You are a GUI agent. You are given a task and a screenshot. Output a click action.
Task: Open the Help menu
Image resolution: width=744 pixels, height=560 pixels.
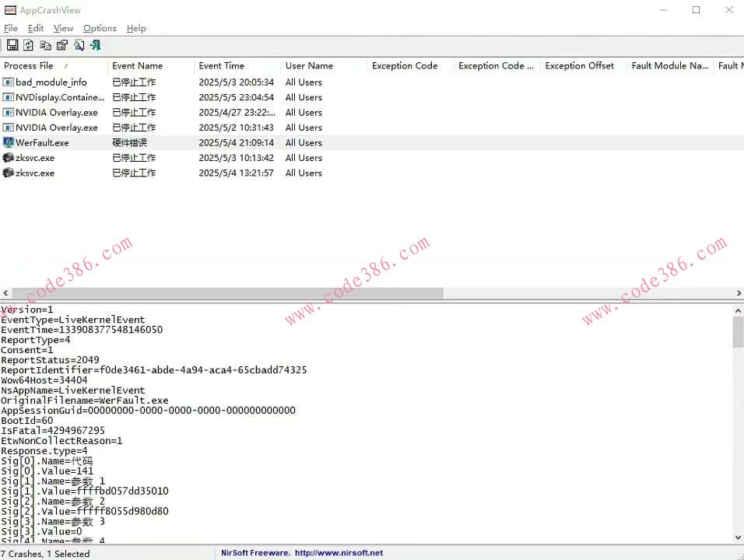pos(136,29)
